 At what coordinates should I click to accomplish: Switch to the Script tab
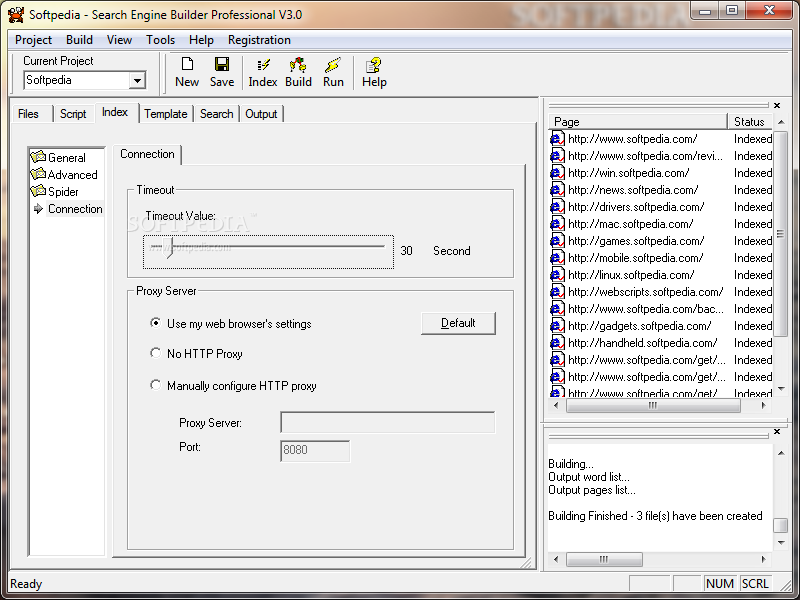click(x=73, y=114)
